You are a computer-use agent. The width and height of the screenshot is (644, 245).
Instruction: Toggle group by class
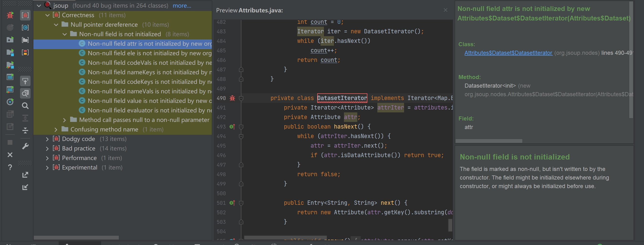(x=25, y=27)
